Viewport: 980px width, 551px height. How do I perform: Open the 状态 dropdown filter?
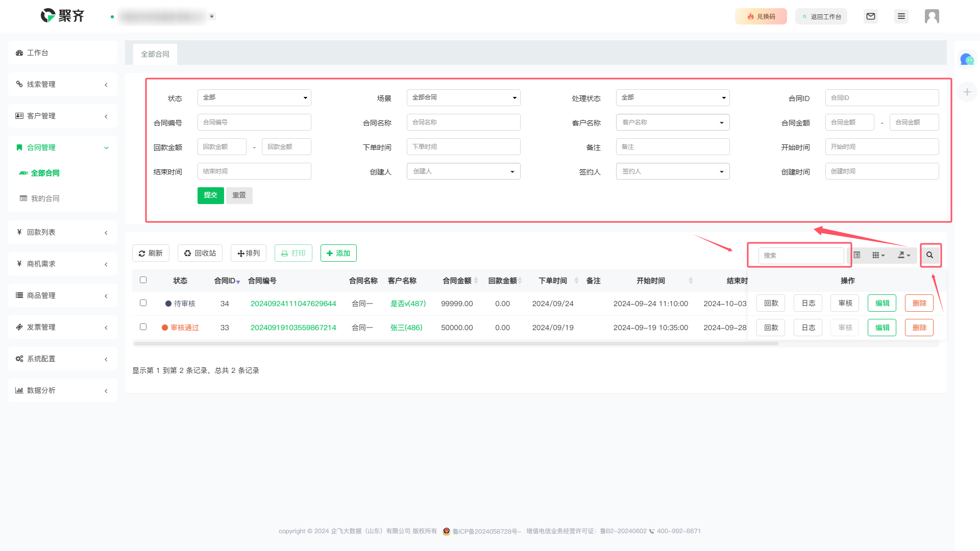[x=254, y=97]
